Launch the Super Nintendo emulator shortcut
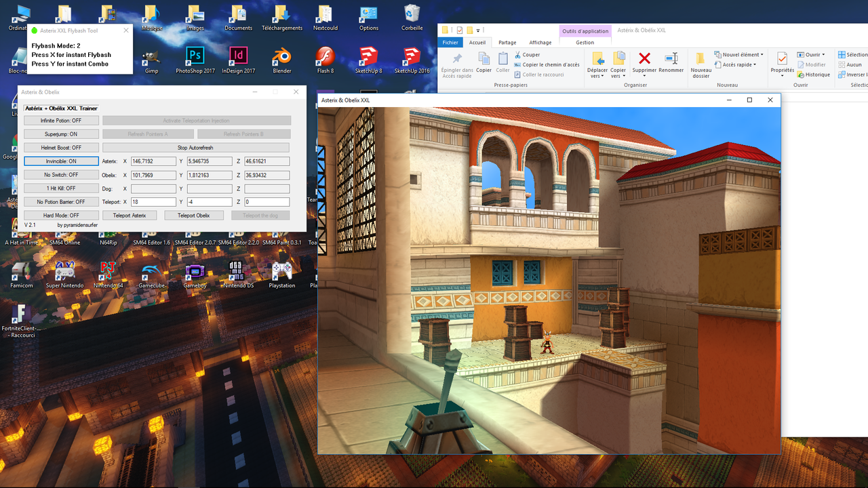Viewport: 868px width, 488px height. click(x=64, y=275)
